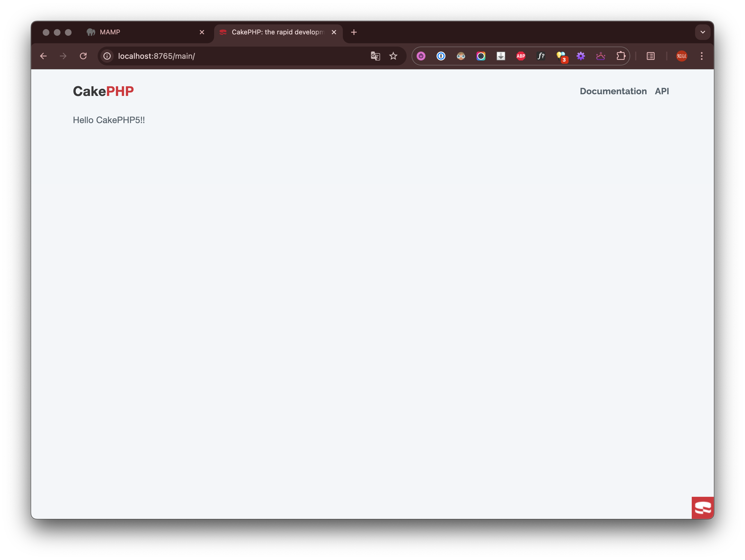Image resolution: width=745 pixels, height=560 pixels.
Task: Toggle the side panel icon
Action: point(651,56)
